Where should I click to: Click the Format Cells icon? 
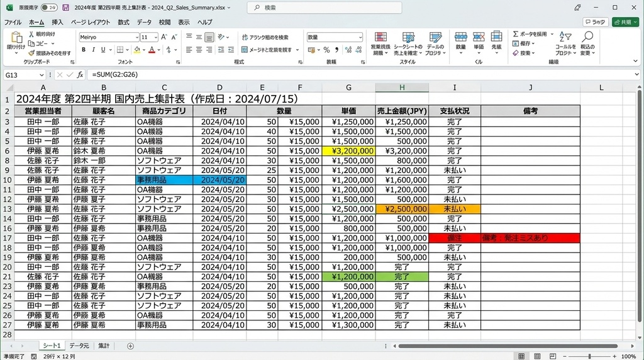pos(497,37)
